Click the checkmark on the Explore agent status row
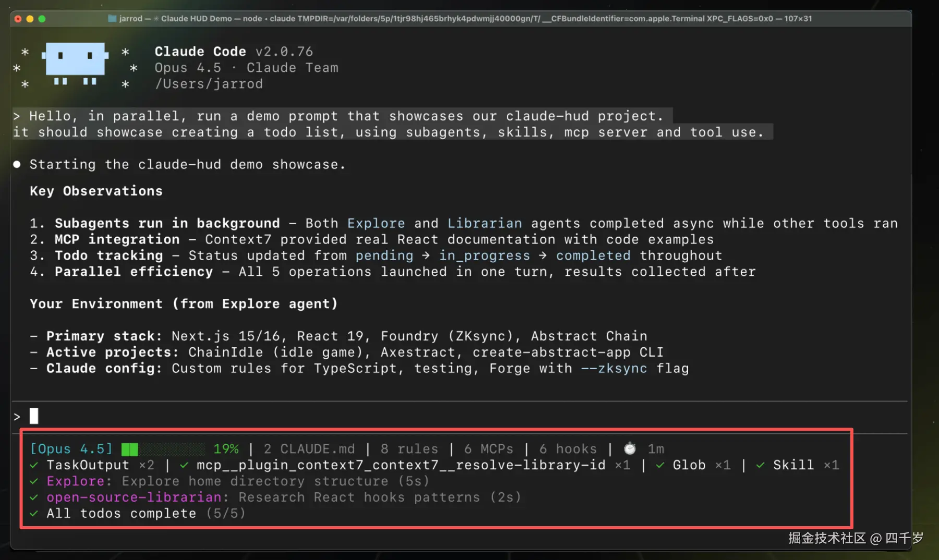Image resolution: width=939 pixels, height=560 pixels. [34, 481]
